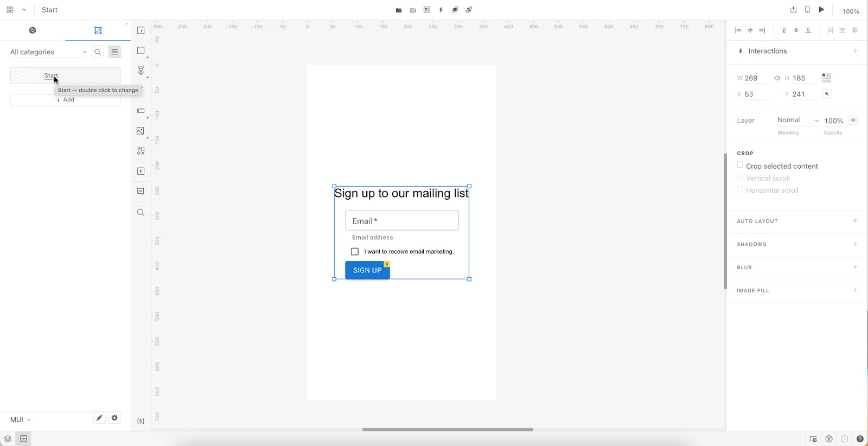Select the Start item in the list

65,75
